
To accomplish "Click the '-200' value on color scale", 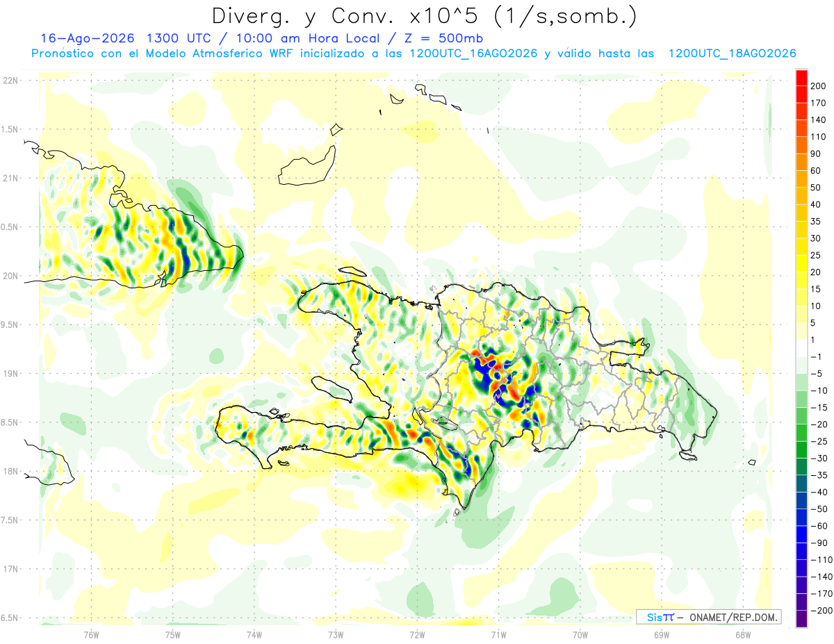I will pos(821,610).
